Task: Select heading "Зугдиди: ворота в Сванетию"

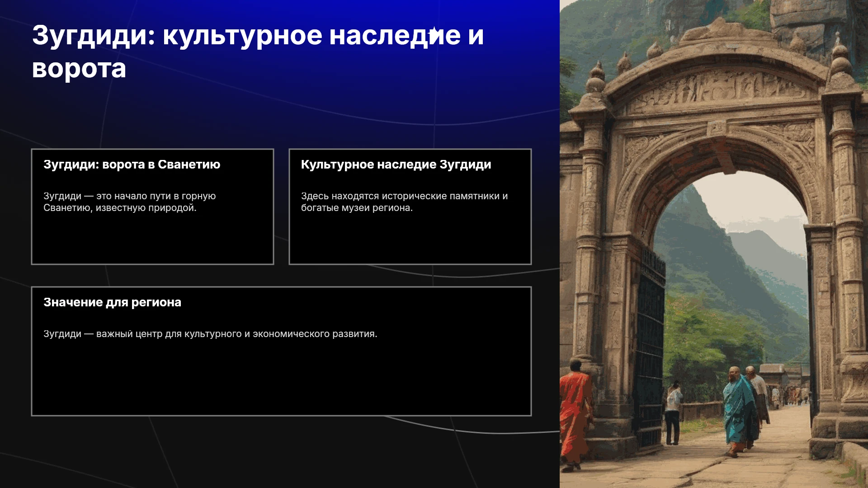Action: point(132,164)
